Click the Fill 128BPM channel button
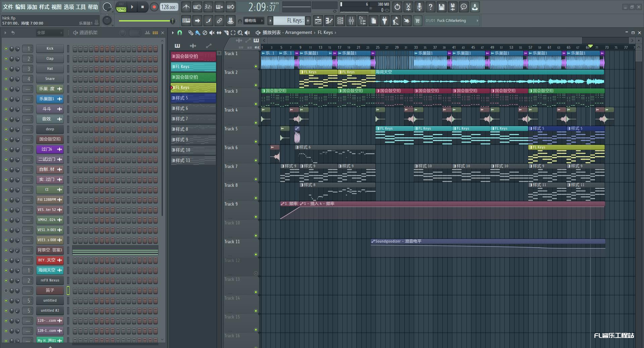 pos(50,200)
